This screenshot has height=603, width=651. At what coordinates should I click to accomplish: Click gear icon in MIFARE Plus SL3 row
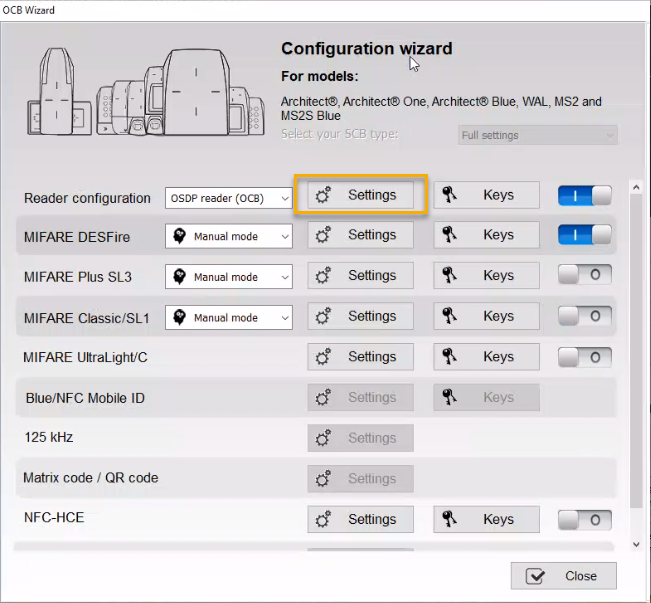pyautogui.click(x=323, y=276)
